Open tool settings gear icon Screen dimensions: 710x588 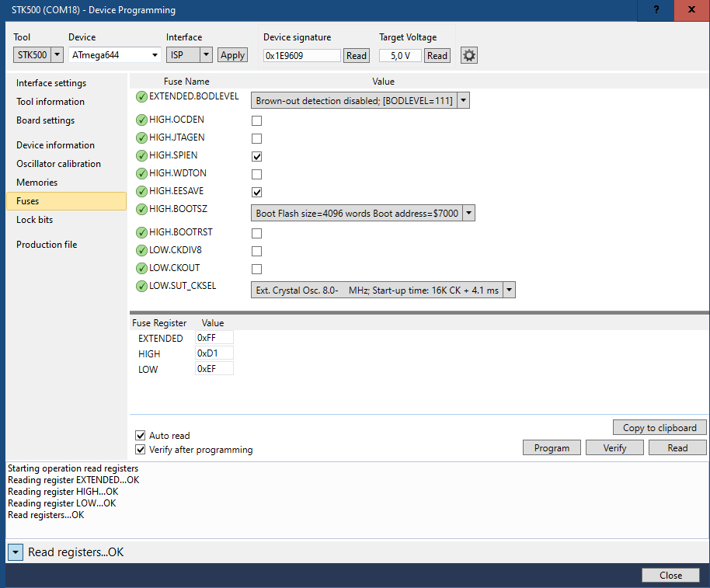(x=468, y=56)
